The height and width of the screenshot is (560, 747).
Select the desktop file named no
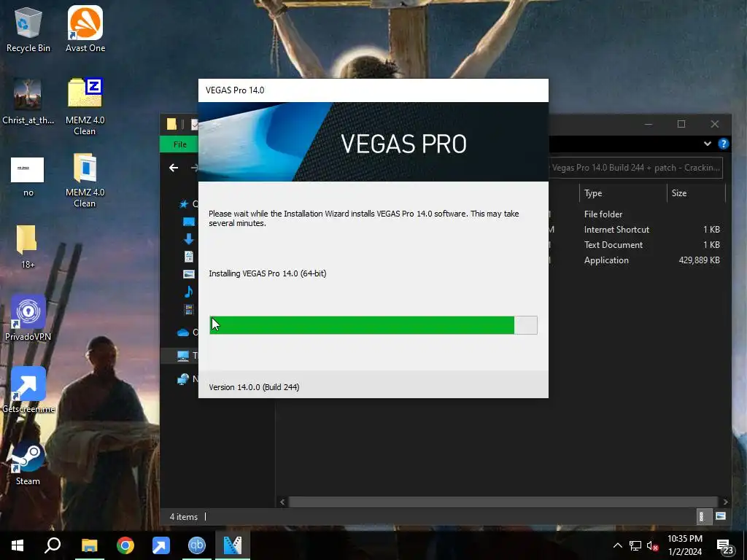28,176
